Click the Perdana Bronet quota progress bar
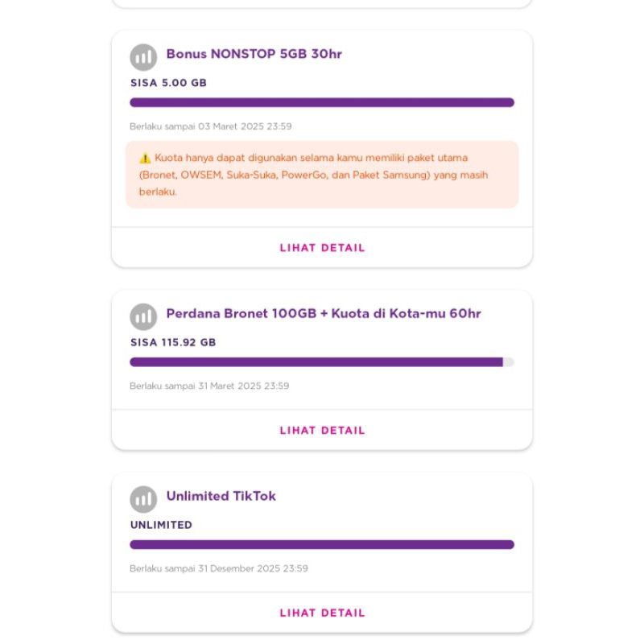The height and width of the screenshot is (644, 644). (x=322, y=362)
